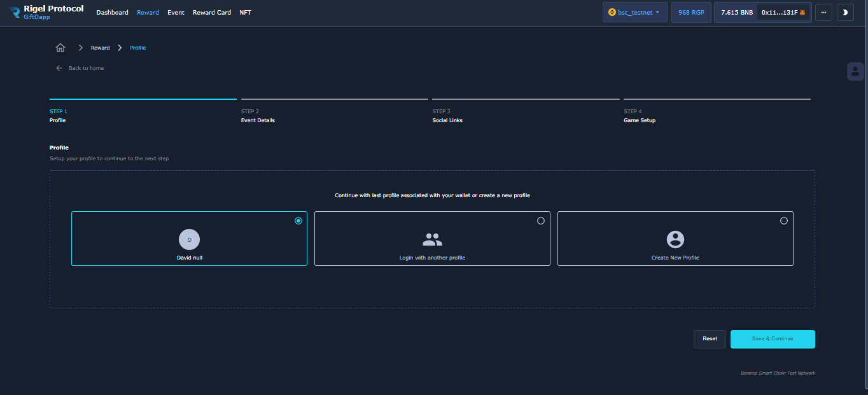The height and width of the screenshot is (395, 868).
Task: Select the David null profile radio button
Action: [298, 221]
